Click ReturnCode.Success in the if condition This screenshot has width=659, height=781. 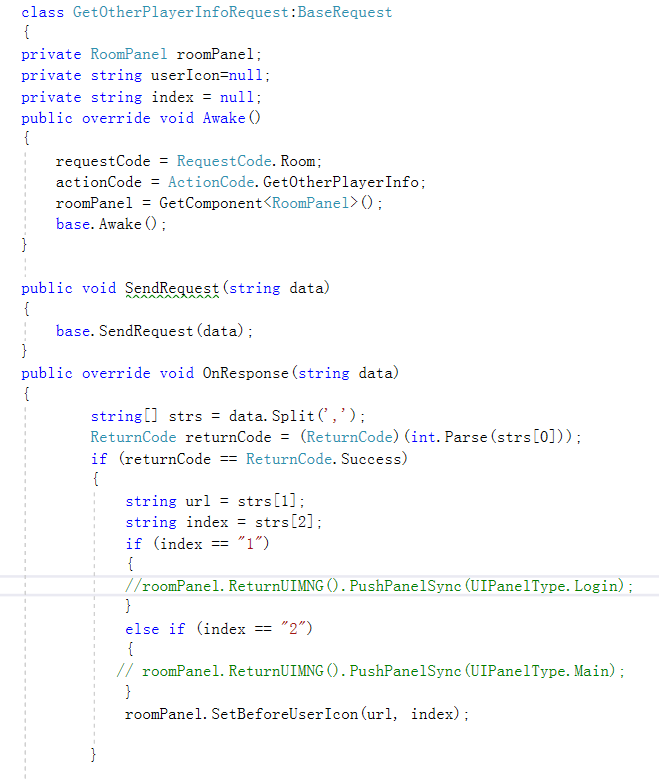point(324,459)
